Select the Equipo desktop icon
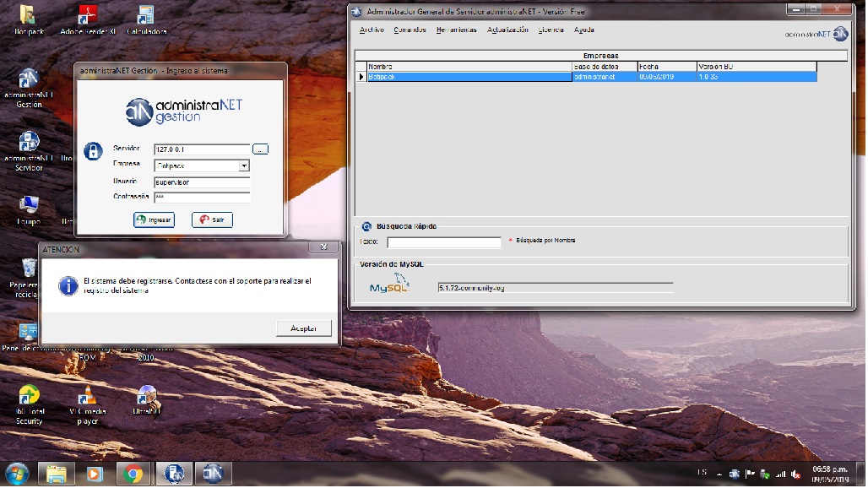This screenshot has width=868, height=488. click(28, 210)
